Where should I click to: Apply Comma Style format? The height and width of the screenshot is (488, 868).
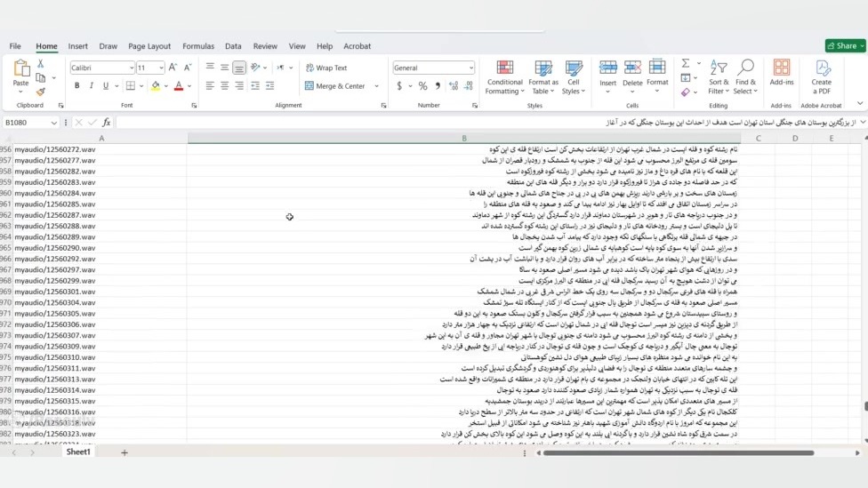click(438, 85)
